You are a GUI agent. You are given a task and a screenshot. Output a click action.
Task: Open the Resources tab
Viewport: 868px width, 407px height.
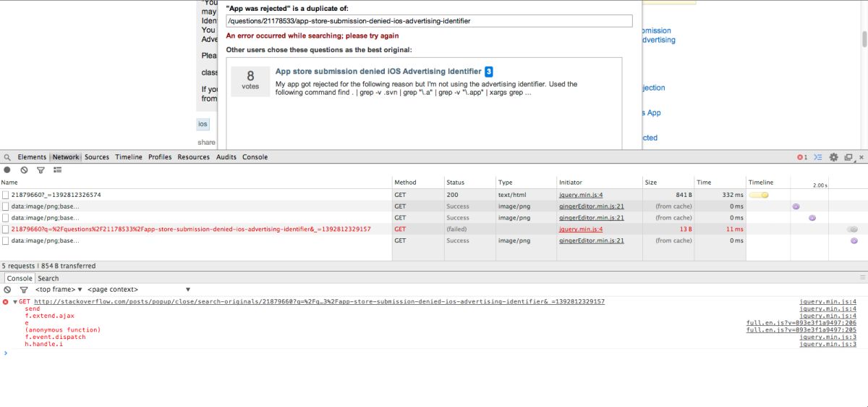coord(193,157)
